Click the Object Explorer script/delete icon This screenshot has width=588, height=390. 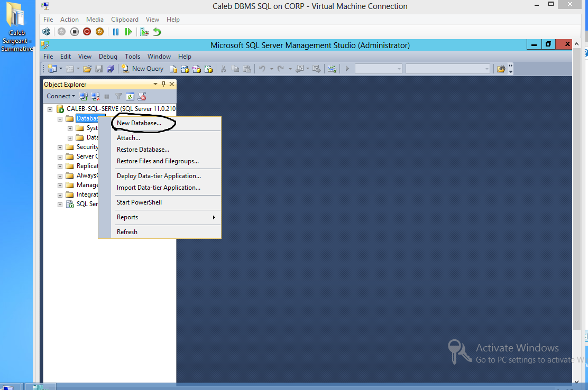(142, 96)
